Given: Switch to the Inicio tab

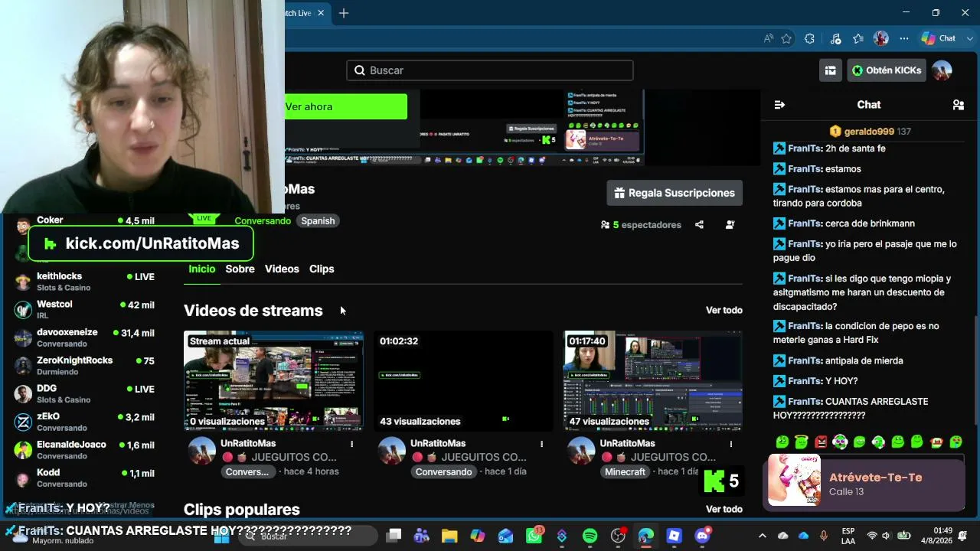Looking at the screenshot, I should point(202,269).
